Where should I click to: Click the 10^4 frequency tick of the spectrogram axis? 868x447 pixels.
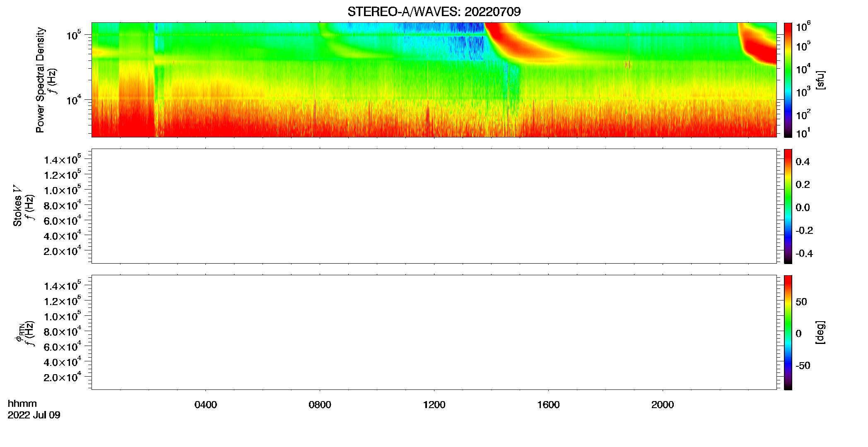(x=74, y=99)
